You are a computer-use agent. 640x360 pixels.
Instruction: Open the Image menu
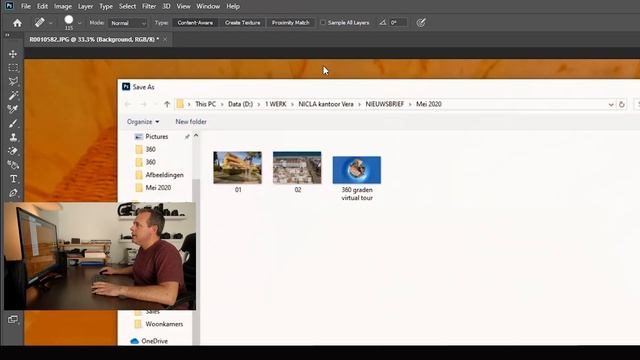[x=63, y=6]
